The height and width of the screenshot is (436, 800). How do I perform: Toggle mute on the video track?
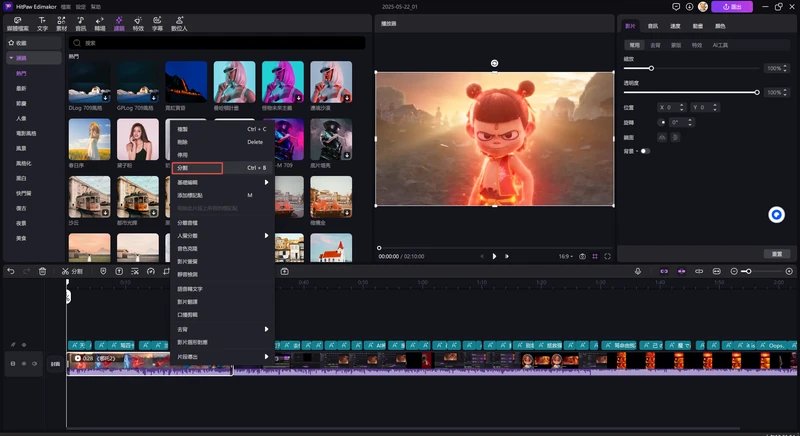34,364
